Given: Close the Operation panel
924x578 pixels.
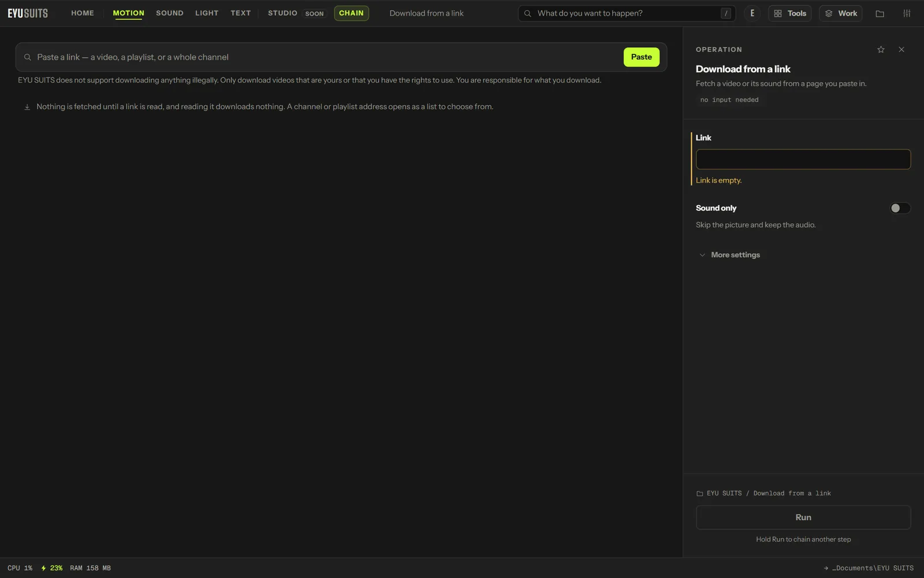Looking at the screenshot, I should pos(901,50).
